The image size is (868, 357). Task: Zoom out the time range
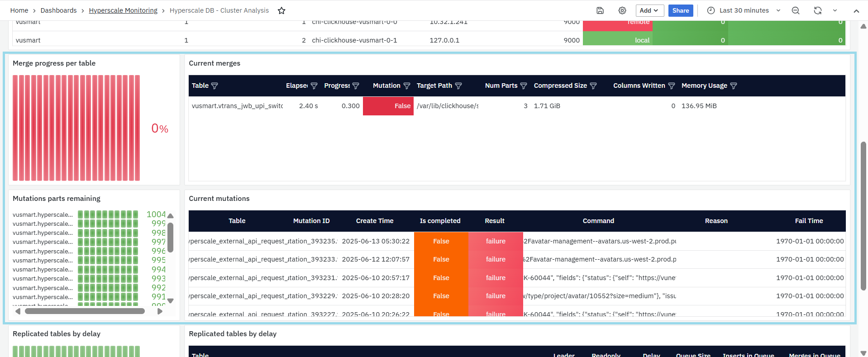pyautogui.click(x=795, y=10)
